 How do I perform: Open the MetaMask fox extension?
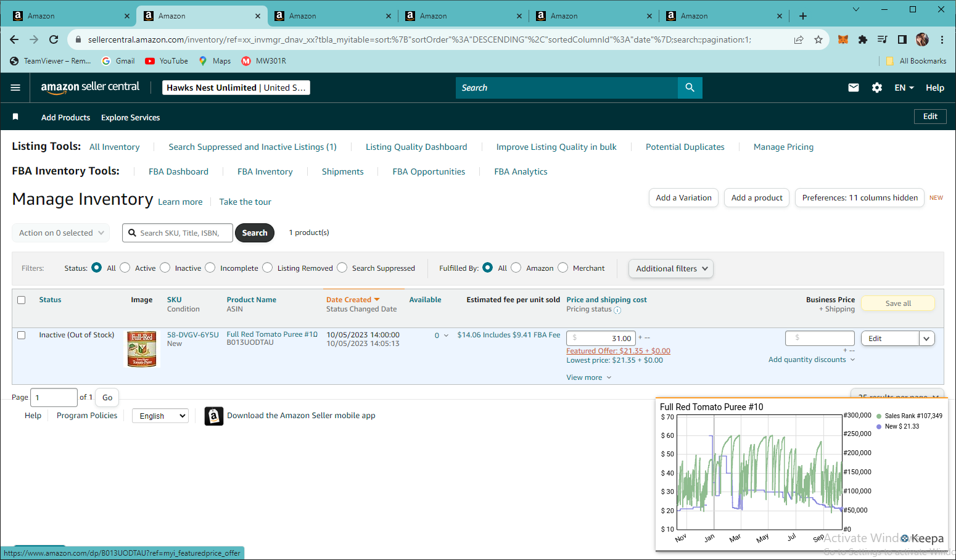coord(843,39)
